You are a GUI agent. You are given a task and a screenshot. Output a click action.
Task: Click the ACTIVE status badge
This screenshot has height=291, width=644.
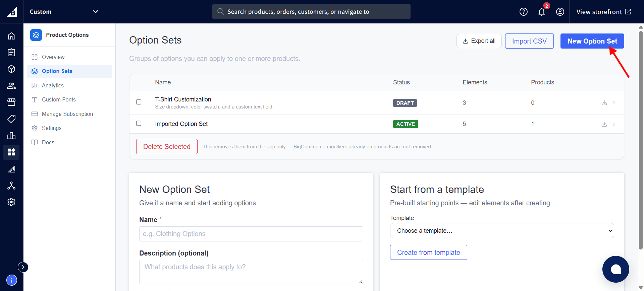click(x=406, y=124)
